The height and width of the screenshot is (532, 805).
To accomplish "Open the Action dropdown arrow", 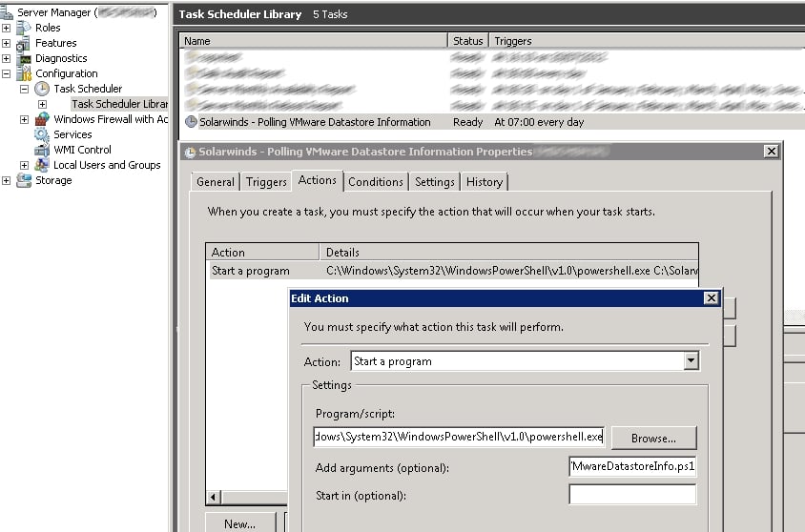I will pos(691,361).
